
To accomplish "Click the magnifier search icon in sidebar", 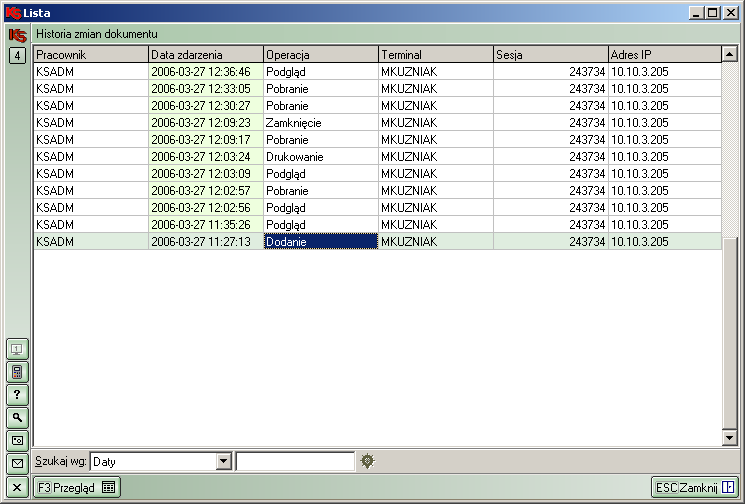I will coord(17,417).
